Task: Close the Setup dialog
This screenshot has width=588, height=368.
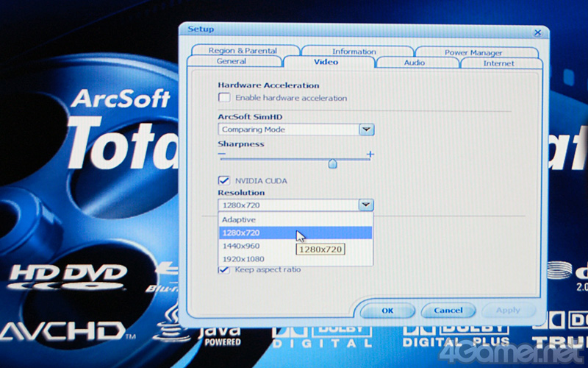Action: (538, 32)
